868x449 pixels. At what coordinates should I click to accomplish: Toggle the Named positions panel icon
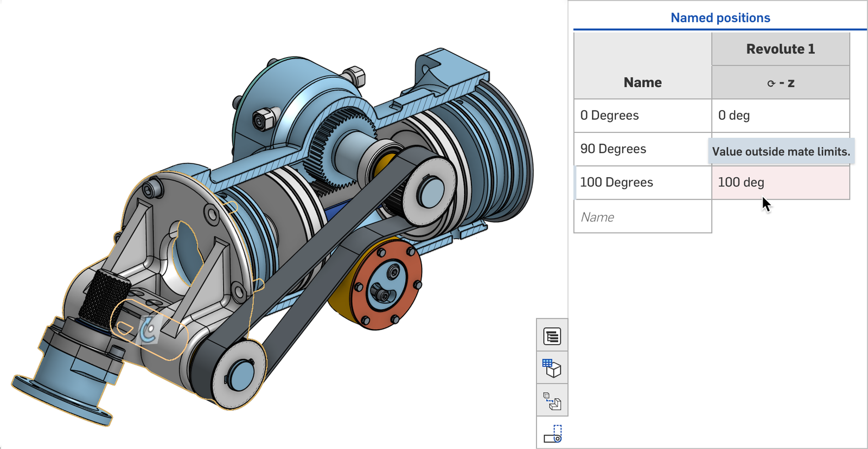552,434
